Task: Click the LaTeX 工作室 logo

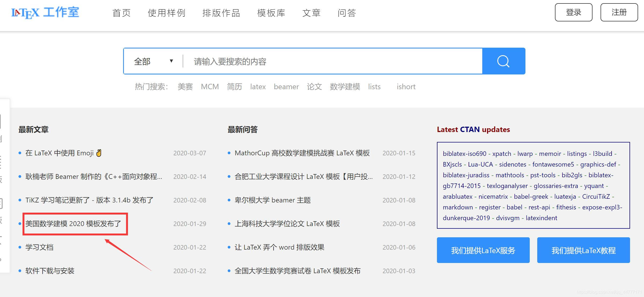Action: [x=45, y=13]
